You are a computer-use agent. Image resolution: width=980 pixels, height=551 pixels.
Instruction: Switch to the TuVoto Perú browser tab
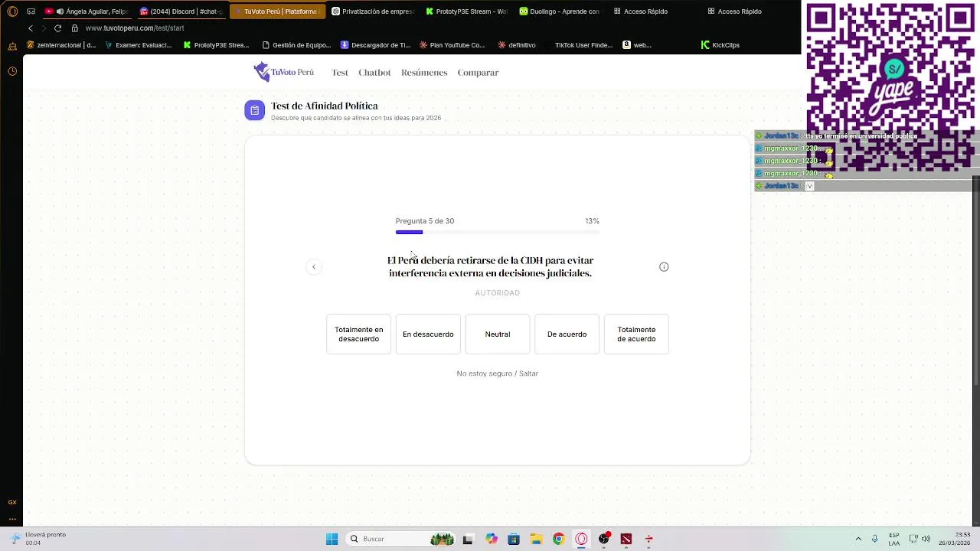coord(277,11)
